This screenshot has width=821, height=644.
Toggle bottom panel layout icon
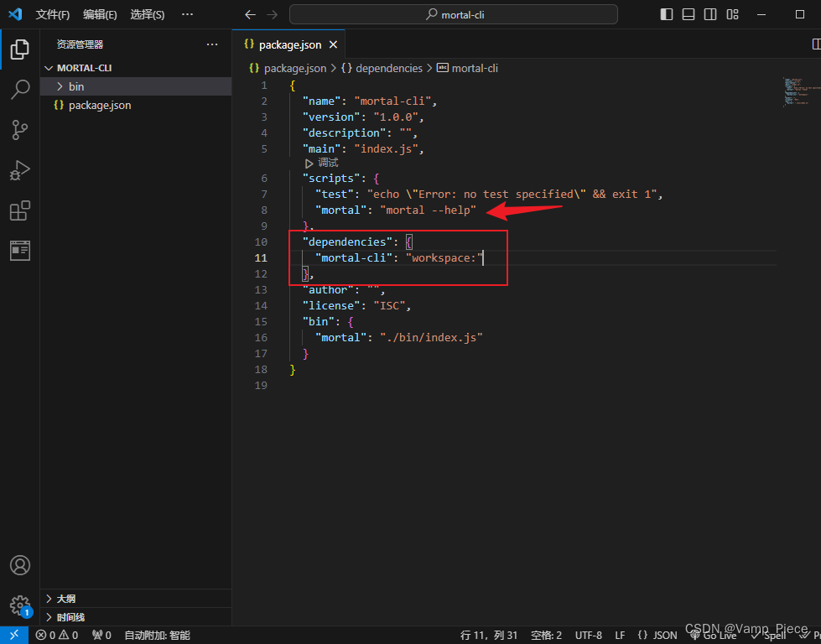[688, 14]
